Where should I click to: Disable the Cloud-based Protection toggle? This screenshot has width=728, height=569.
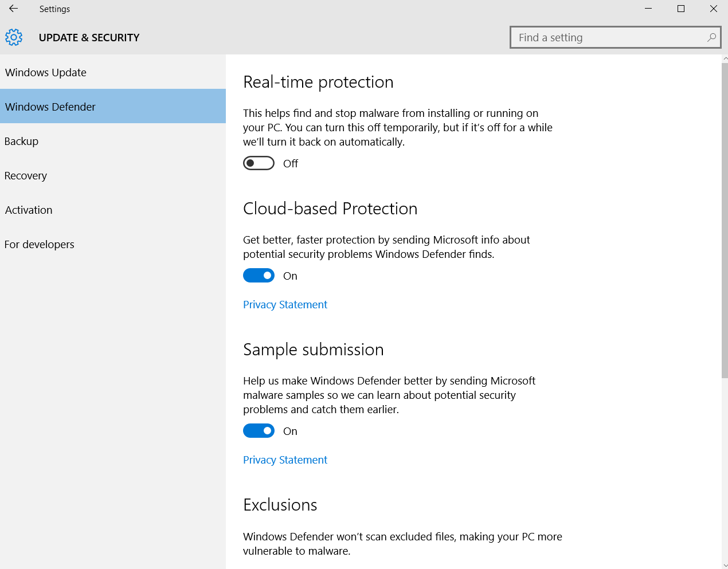click(x=259, y=276)
